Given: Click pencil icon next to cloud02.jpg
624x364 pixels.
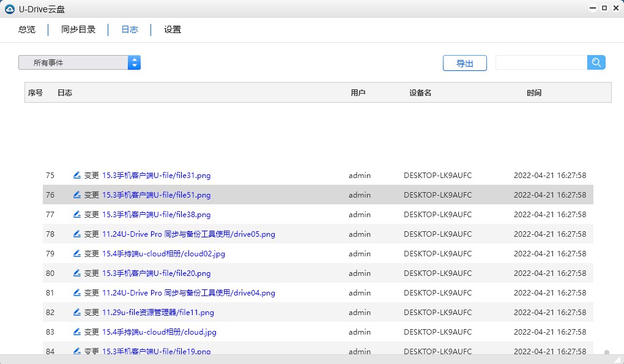Looking at the screenshot, I should click(x=76, y=253).
